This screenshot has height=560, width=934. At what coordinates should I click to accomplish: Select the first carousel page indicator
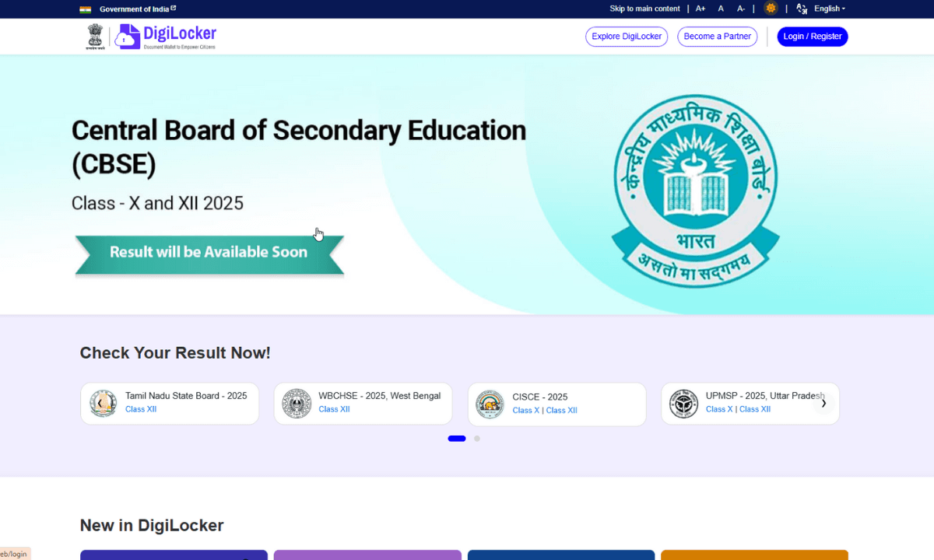click(x=457, y=439)
